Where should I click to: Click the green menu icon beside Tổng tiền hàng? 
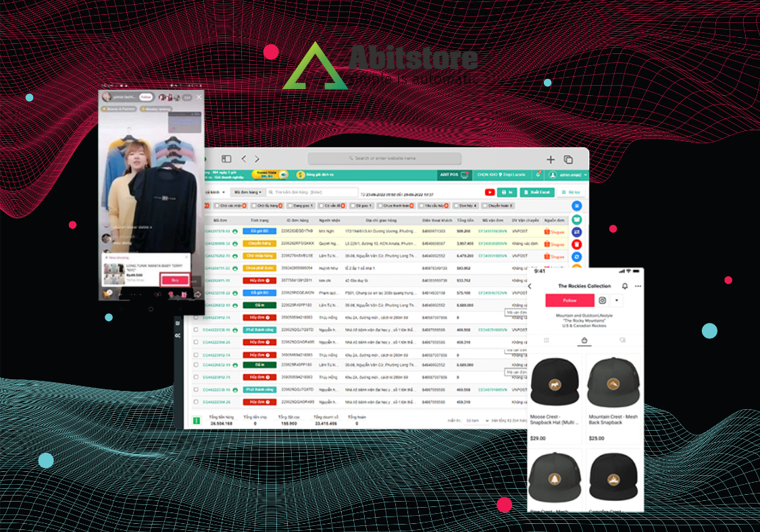197,421
